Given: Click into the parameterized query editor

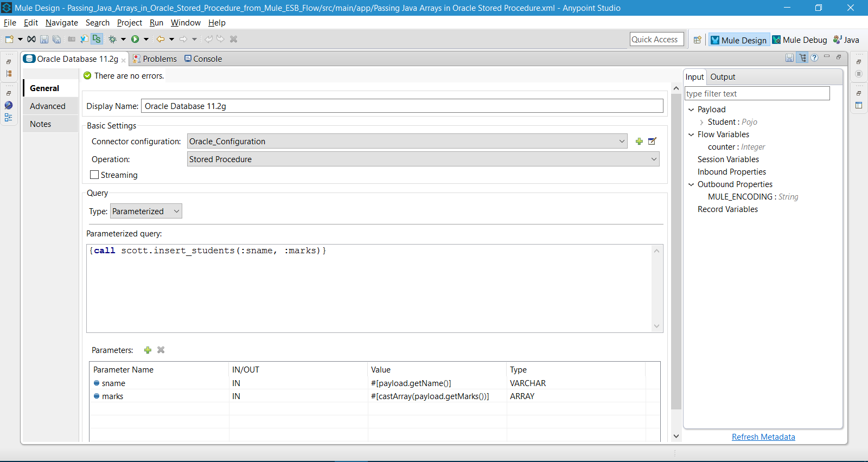Looking at the screenshot, I should coord(370,288).
